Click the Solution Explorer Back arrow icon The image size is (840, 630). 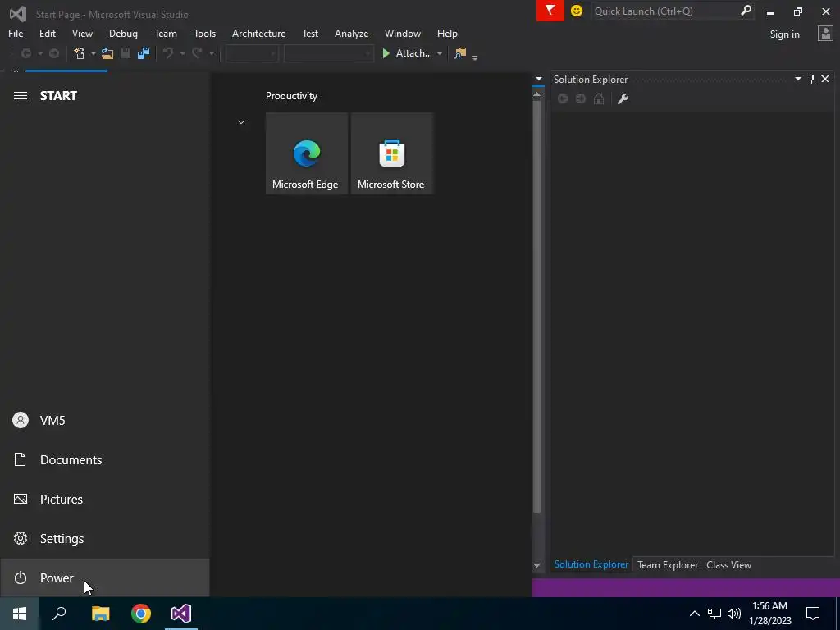[x=563, y=98]
